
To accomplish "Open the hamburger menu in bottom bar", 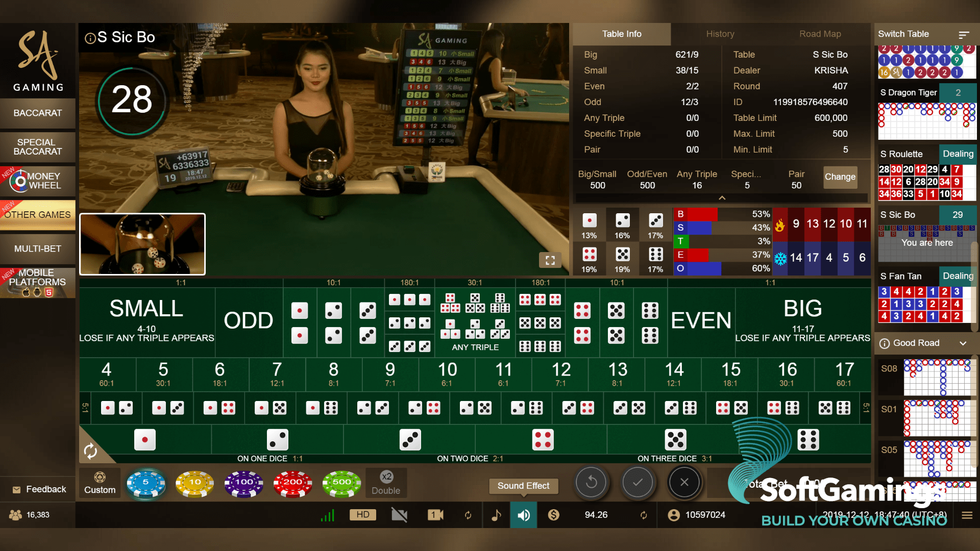I will click(x=967, y=515).
